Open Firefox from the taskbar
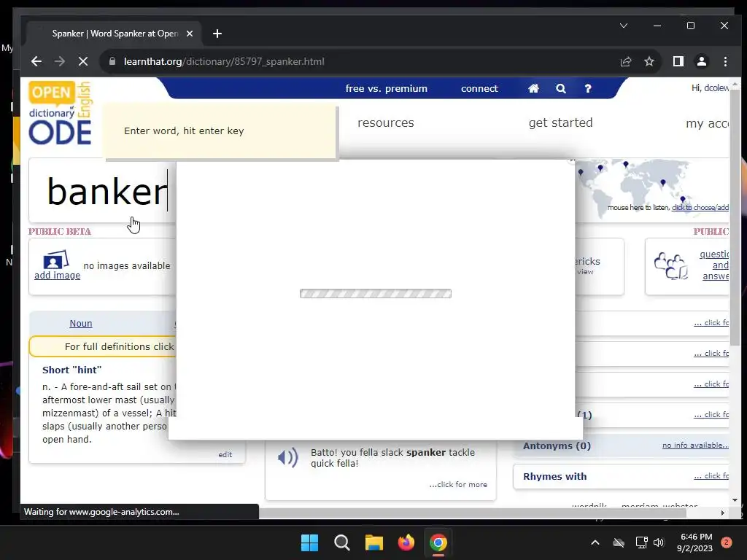 406,542
